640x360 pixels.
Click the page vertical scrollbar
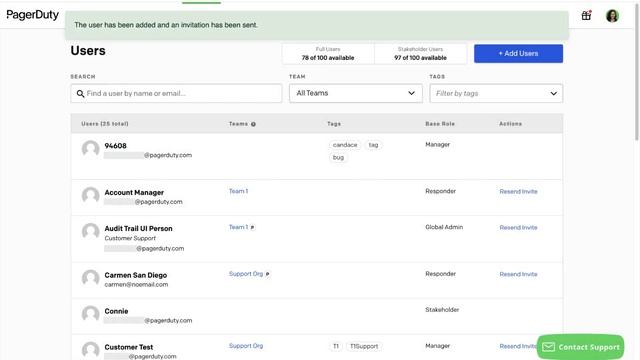coord(637,73)
